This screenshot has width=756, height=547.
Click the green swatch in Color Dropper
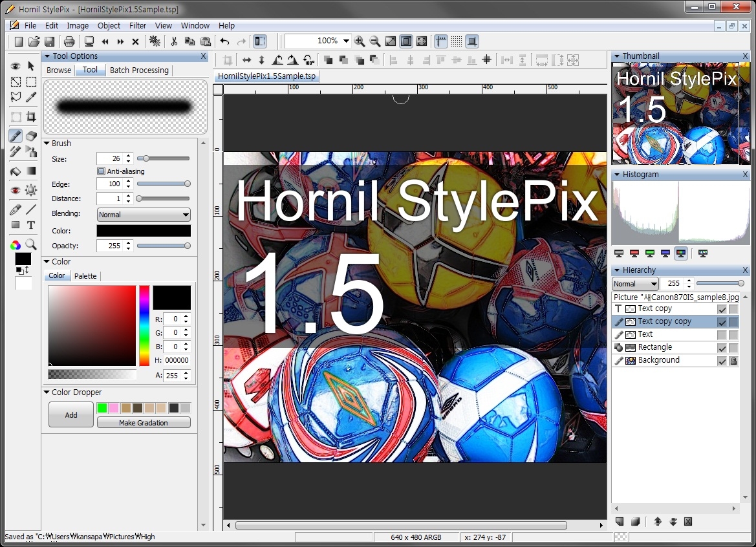102,408
